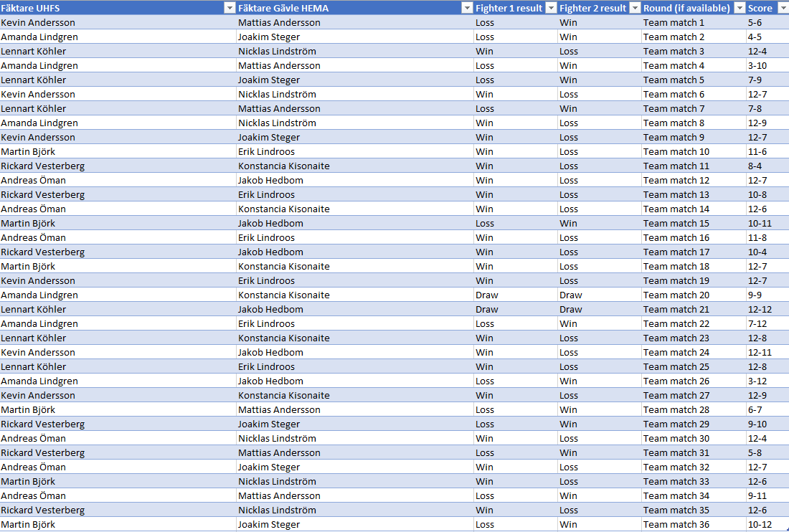Click the Team match 8 cell

[x=694, y=123]
